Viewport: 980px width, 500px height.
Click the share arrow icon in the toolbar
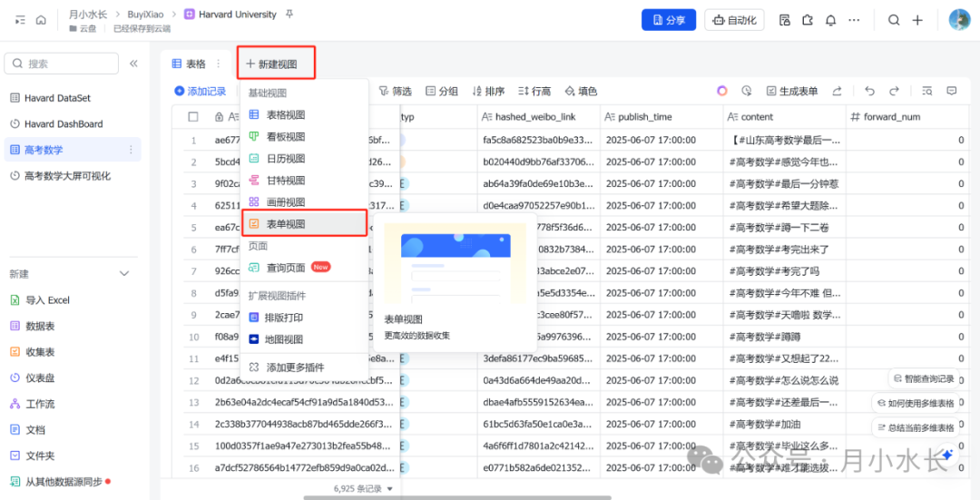(837, 92)
